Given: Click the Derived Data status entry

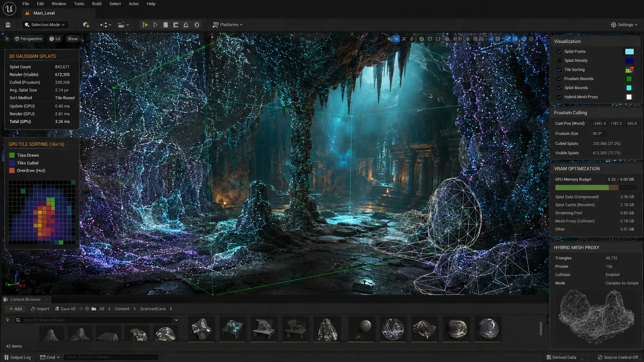Looking at the screenshot, I should (561, 357).
